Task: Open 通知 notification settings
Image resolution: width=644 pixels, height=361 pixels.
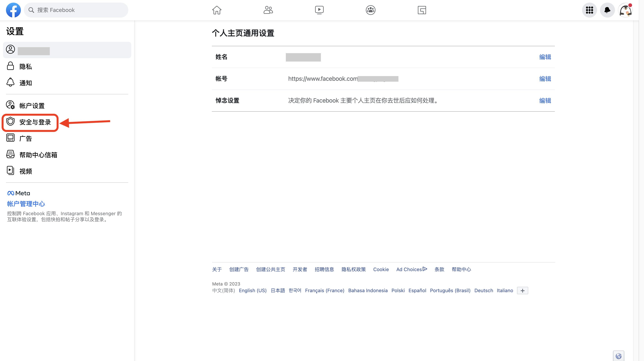Action: point(67,83)
